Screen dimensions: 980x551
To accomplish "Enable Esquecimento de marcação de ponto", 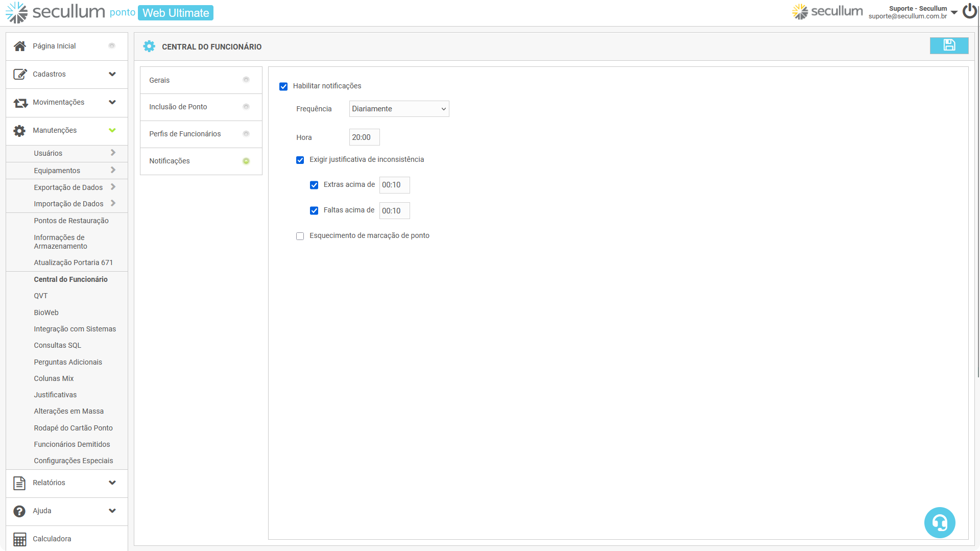I will click(x=300, y=236).
